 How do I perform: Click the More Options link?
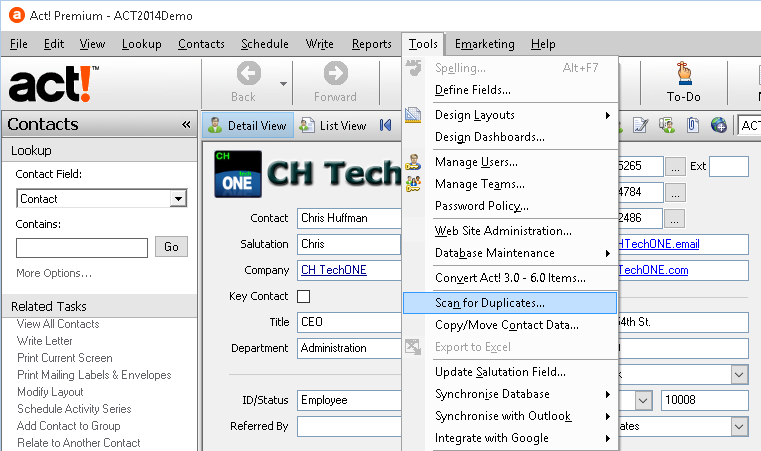tap(54, 273)
